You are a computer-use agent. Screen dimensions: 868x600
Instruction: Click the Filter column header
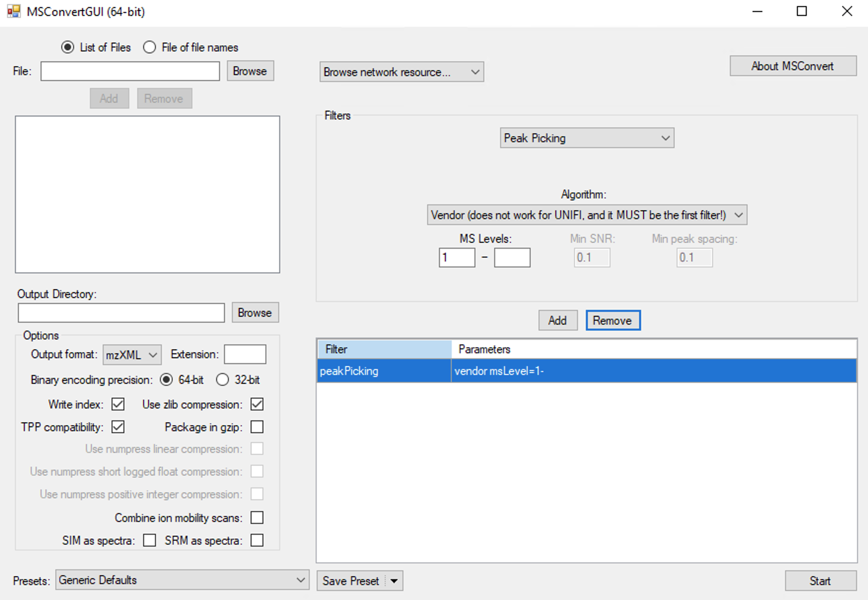tap(384, 349)
